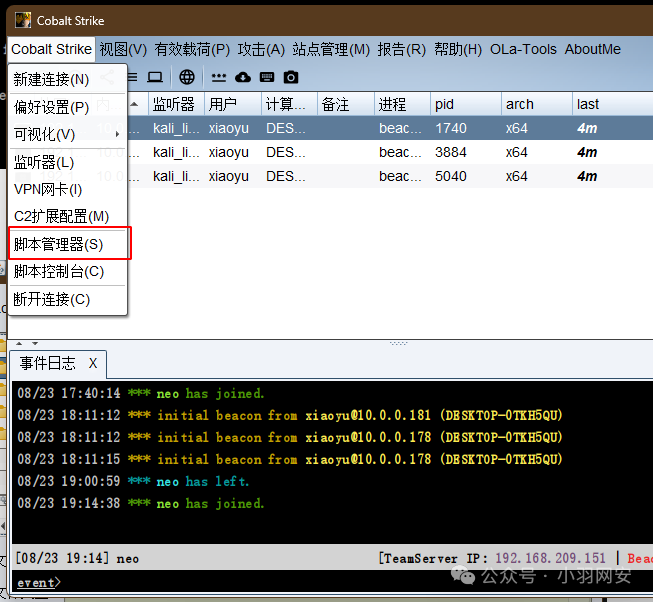Open the OLa-Tools menu
The height and width of the screenshot is (602, 653).
pos(523,50)
